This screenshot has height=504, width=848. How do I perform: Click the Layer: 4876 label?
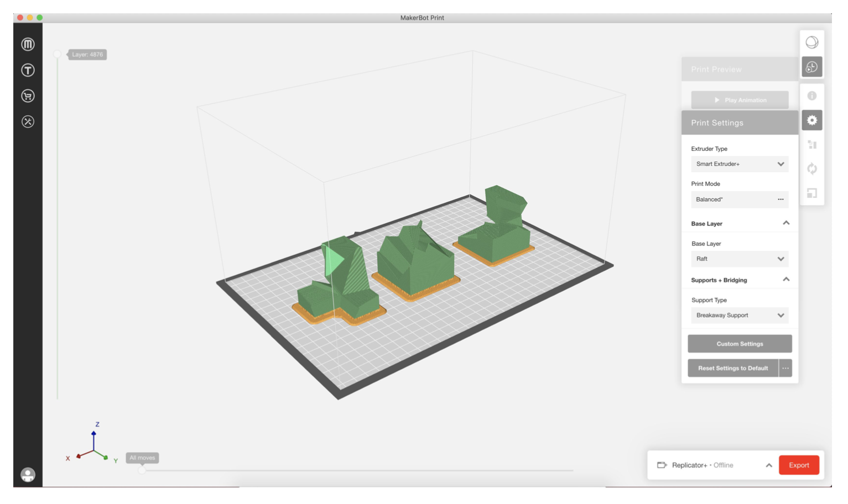point(87,55)
